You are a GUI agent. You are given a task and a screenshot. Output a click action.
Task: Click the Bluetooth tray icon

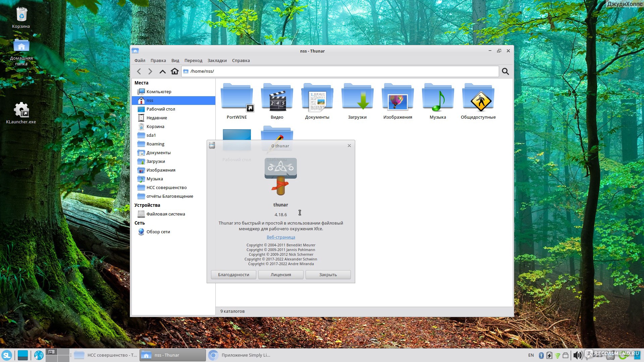pos(541,355)
